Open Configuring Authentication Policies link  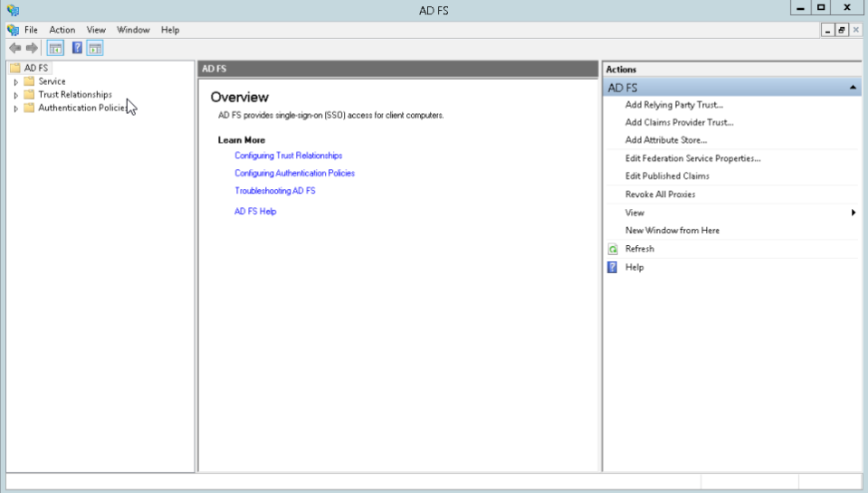coord(294,173)
